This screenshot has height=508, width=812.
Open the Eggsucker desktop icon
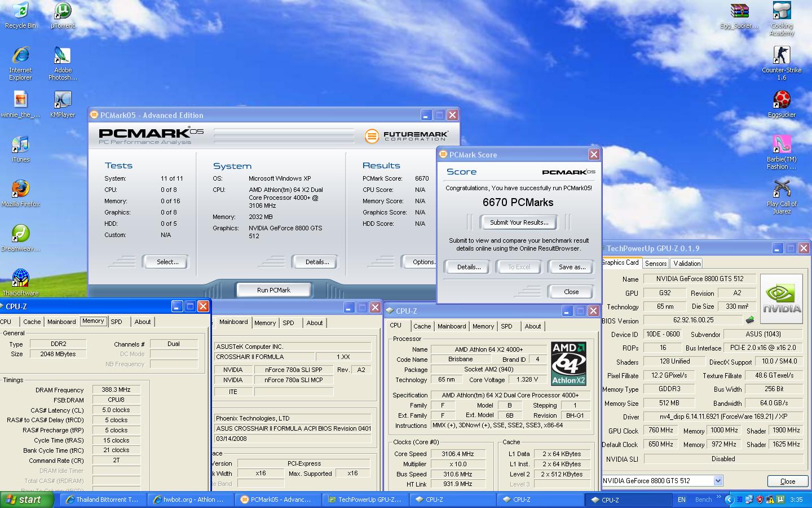(782, 104)
